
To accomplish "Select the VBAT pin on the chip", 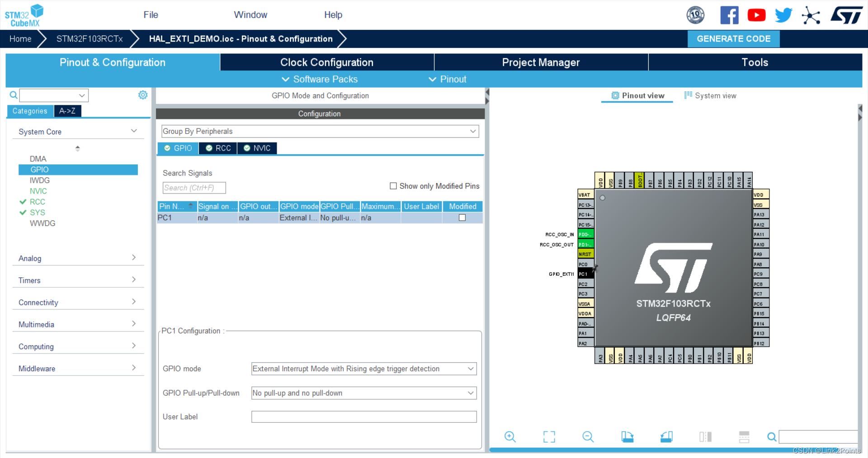I will coord(585,194).
